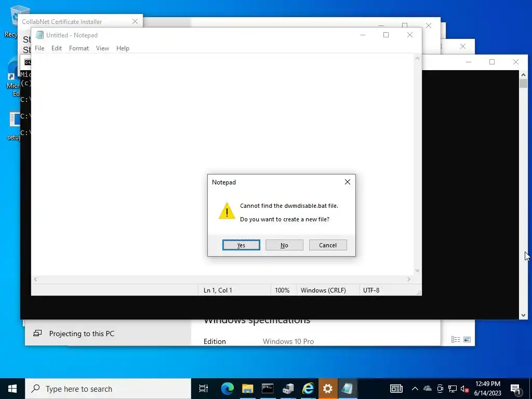Click Notepad's horizontal scroll right arrow
Image resolution: width=532 pixels, height=399 pixels.
coord(409,279)
